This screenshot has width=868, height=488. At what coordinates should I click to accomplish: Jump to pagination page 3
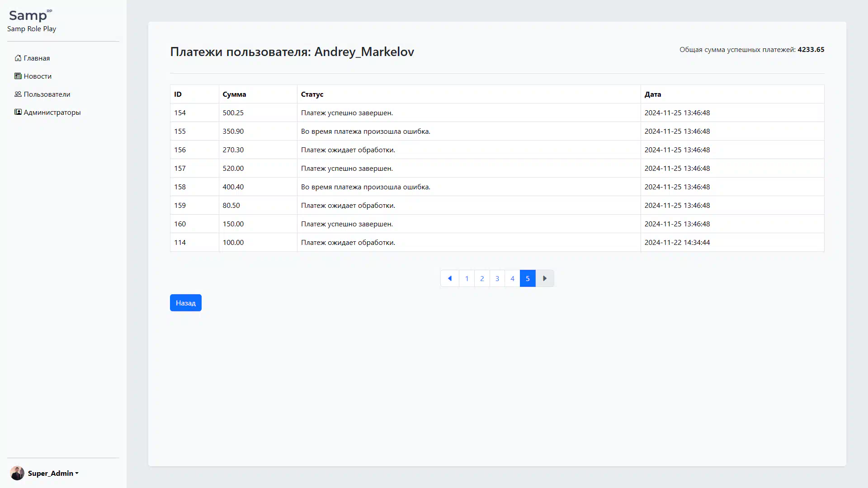point(497,278)
